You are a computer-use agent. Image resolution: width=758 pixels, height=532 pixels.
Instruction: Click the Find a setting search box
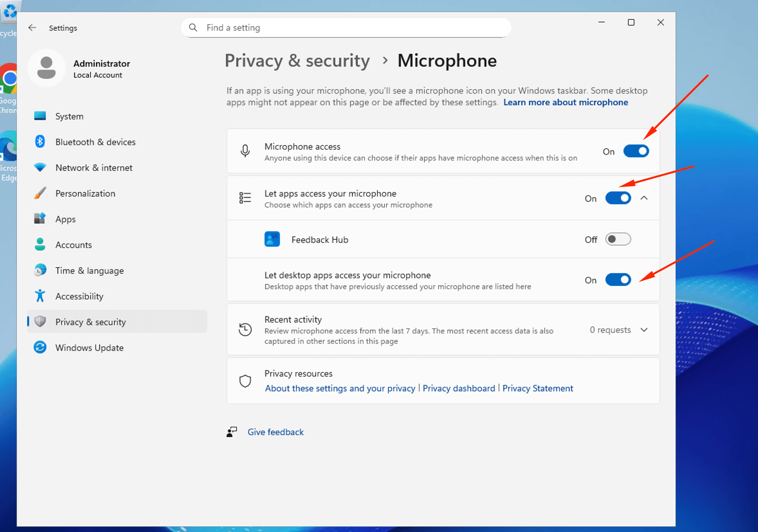pos(346,28)
